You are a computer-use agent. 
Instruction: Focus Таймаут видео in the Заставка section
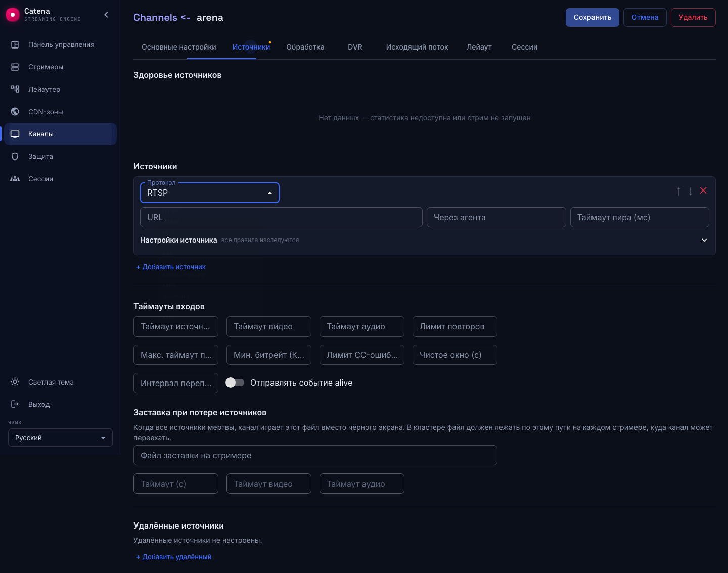(x=269, y=484)
